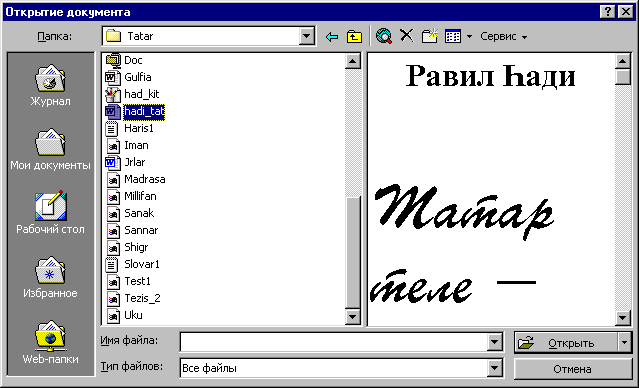This screenshot has height=388, width=639.
Task: Go to Рабочий стол location
Action: click(x=50, y=213)
